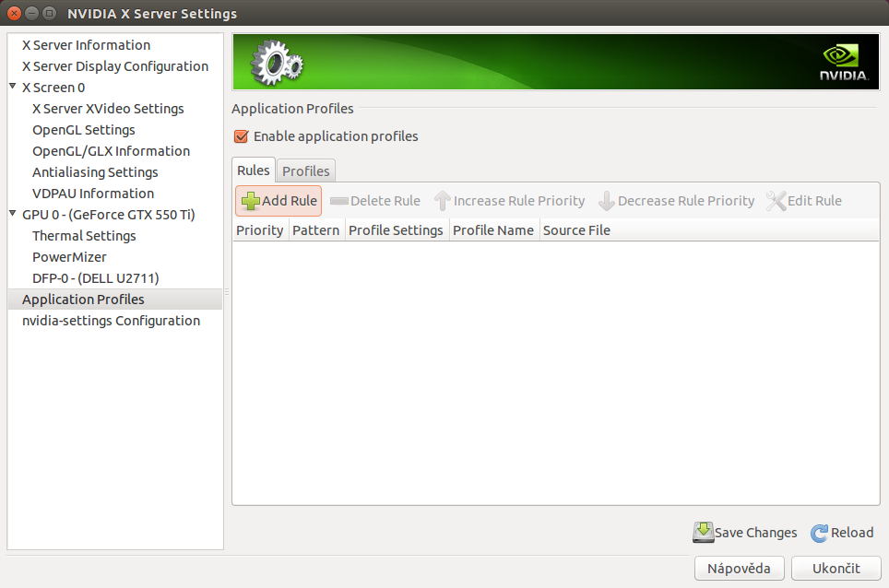Viewport: 889px width, 588px height.
Task: Open Antialiasing Settings page
Action: coord(115,172)
